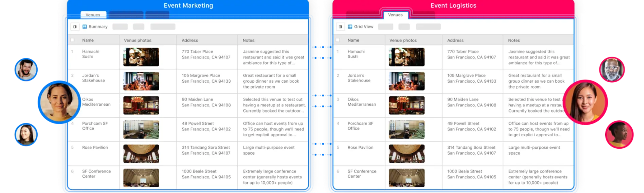Screen dimensions: 644x193
Task: Open the Grid View in Event Logistics
Action: [363, 27]
